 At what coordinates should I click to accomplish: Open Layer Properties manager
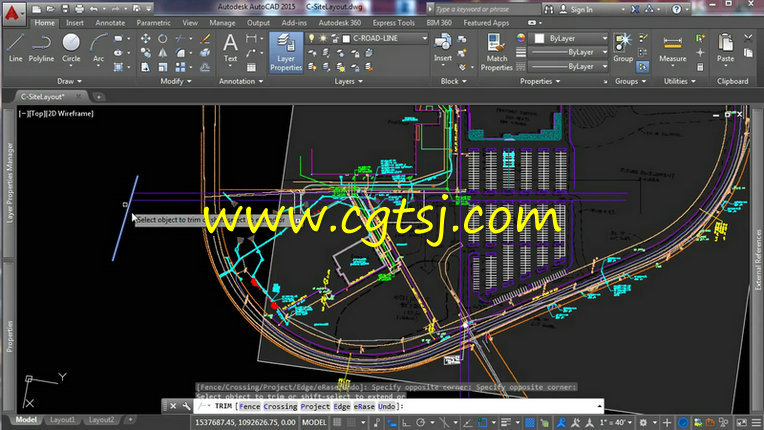[286, 53]
